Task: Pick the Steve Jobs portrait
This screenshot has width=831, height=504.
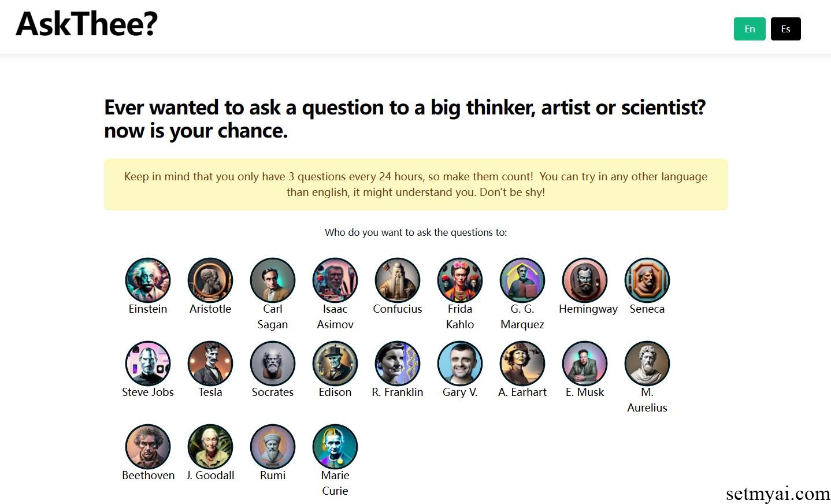Action: [x=148, y=364]
